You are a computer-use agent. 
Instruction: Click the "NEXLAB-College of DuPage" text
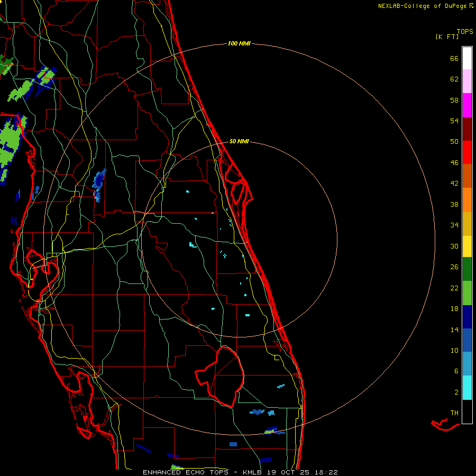pyautogui.click(x=423, y=6)
